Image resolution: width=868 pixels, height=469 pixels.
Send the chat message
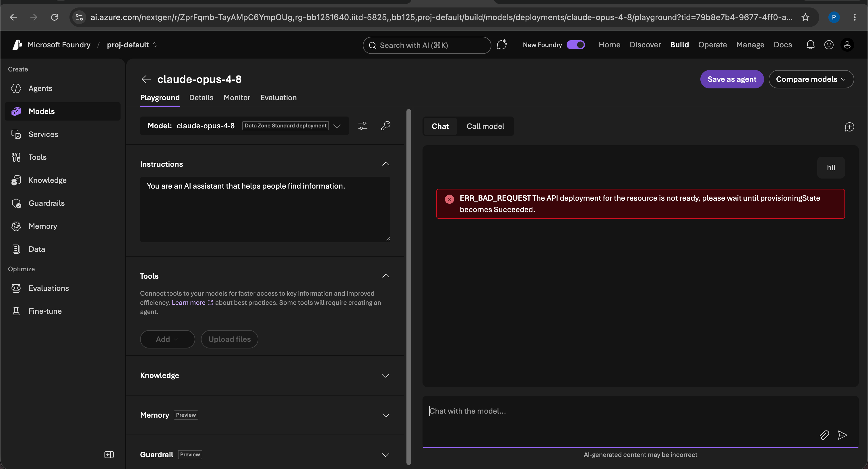tap(842, 435)
